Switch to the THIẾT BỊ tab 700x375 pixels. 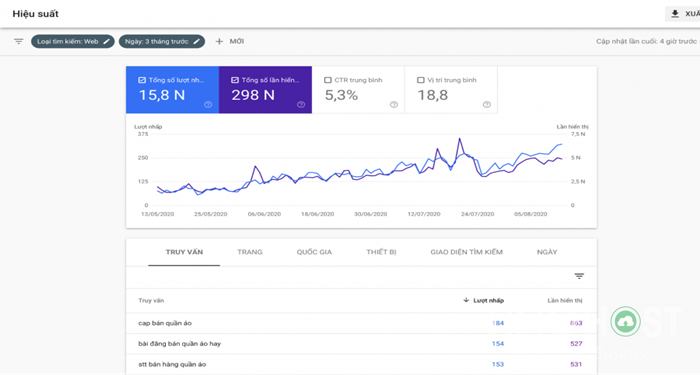381,252
